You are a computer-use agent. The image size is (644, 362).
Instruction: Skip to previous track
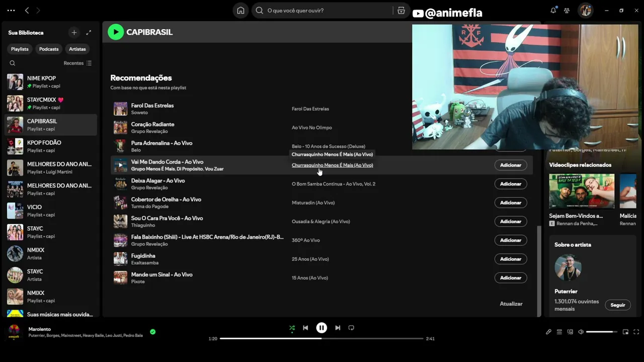point(305,328)
